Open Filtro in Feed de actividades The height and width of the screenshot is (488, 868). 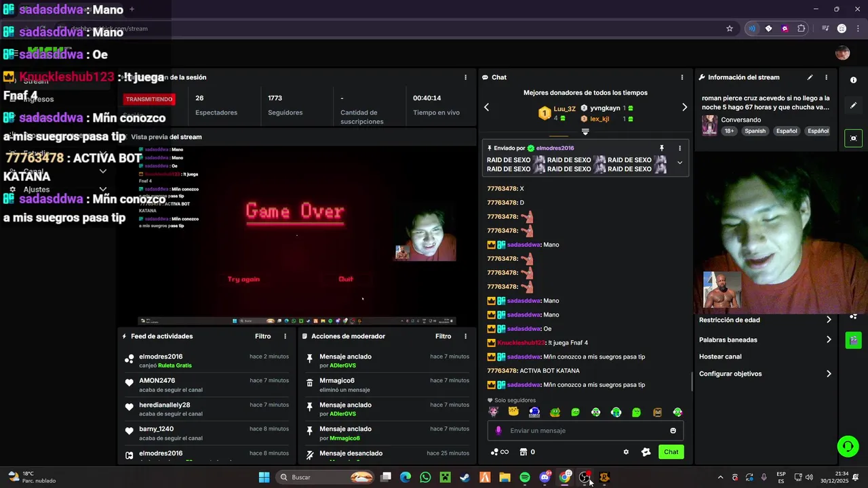(262, 336)
